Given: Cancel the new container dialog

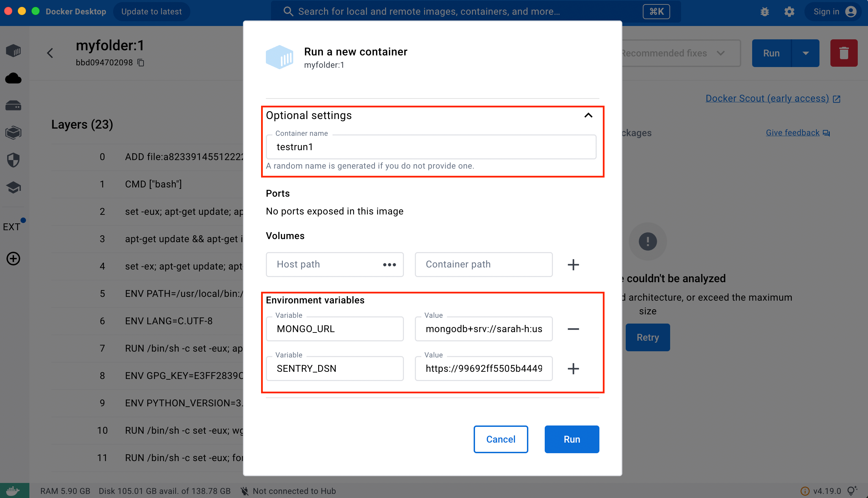Looking at the screenshot, I should (501, 439).
